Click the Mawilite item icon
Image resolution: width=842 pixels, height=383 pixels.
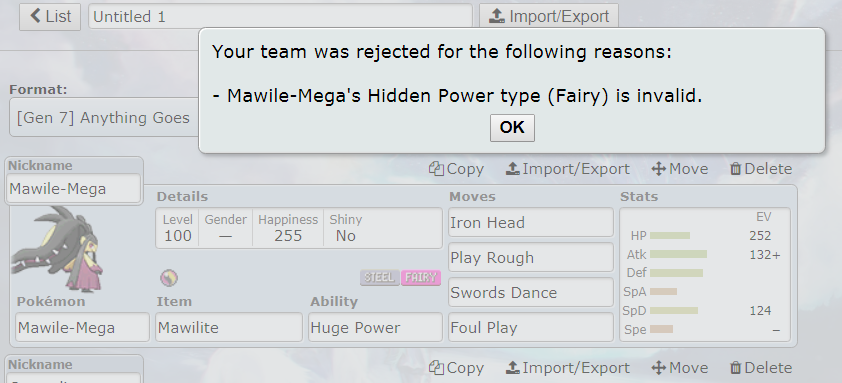coord(169,278)
